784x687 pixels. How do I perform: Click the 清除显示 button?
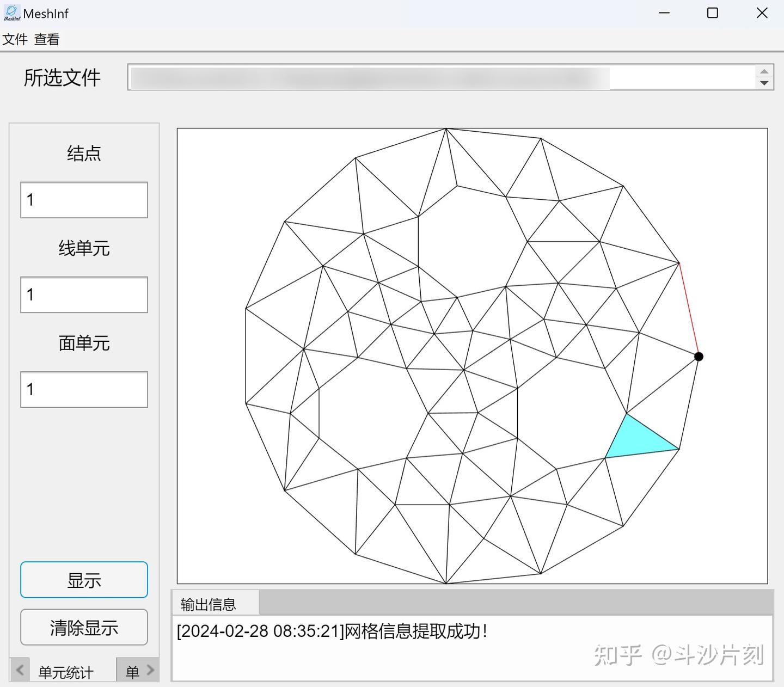pos(84,627)
